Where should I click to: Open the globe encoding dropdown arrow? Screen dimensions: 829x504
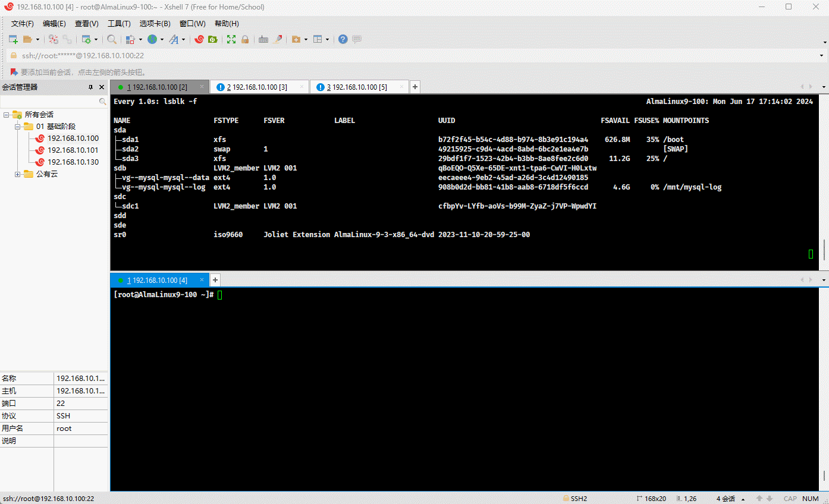[162, 40]
